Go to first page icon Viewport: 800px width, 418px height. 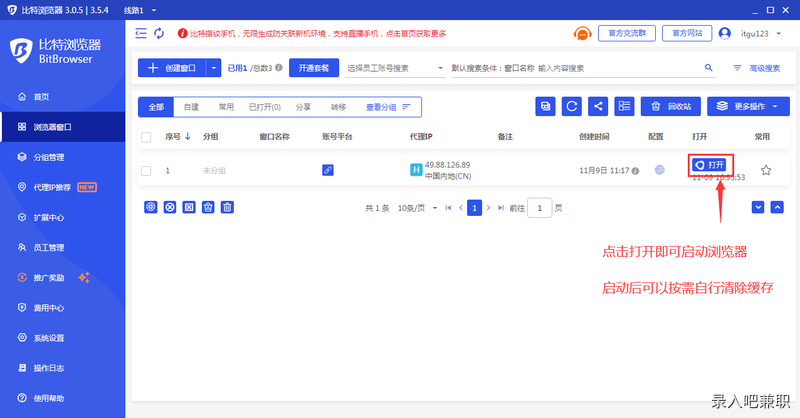(x=448, y=208)
